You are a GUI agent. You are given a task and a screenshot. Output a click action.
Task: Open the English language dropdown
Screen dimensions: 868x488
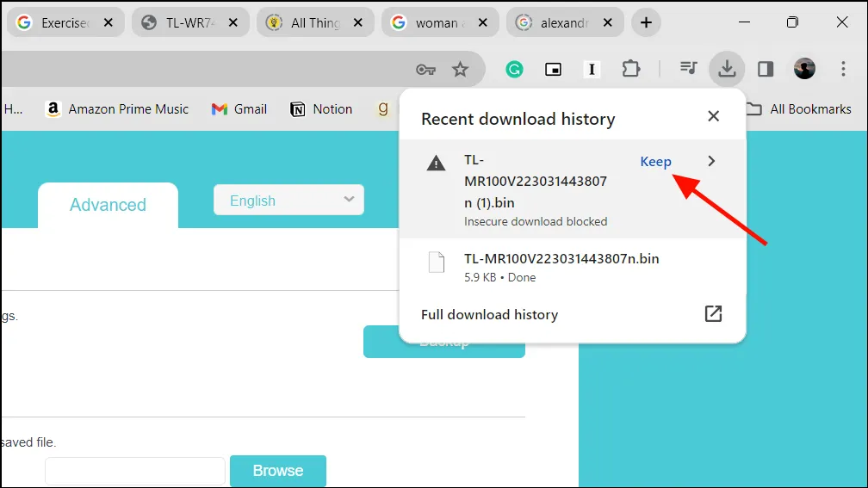[x=289, y=201]
